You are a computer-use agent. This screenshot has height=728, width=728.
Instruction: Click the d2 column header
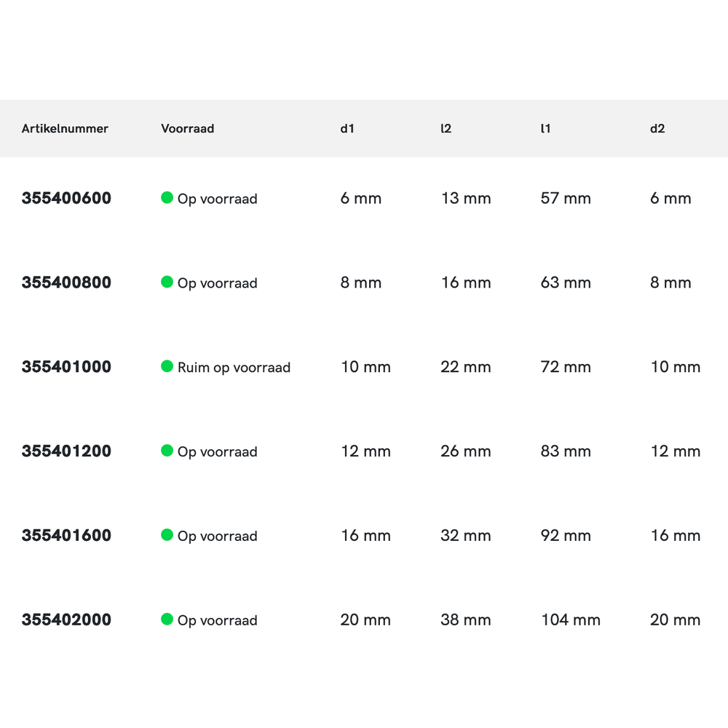point(657,129)
